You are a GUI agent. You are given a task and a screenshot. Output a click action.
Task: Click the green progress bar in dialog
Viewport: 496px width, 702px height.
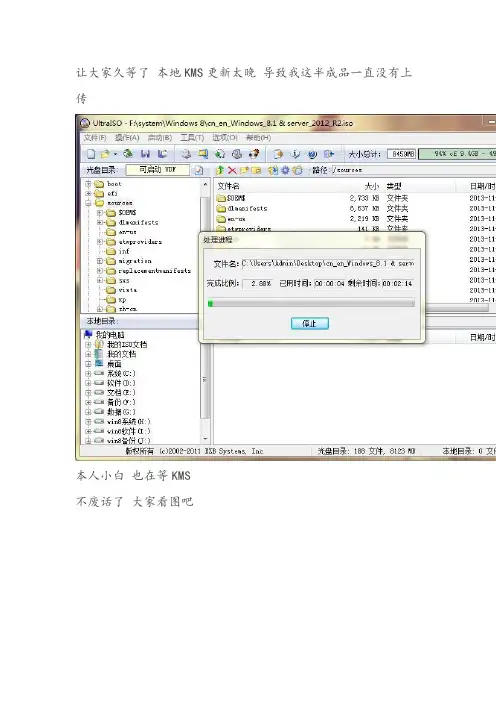click(311, 304)
